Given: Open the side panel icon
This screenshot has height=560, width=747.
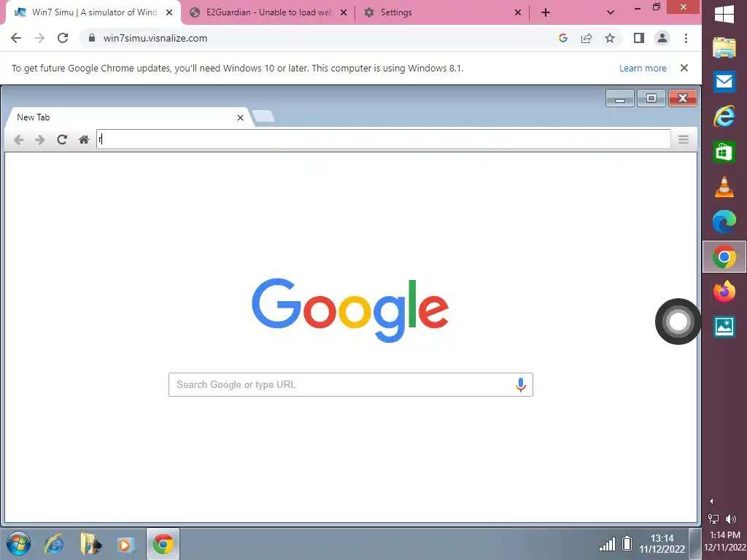Looking at the screenshot, I should pyautogui.click(x=639, y=38).
